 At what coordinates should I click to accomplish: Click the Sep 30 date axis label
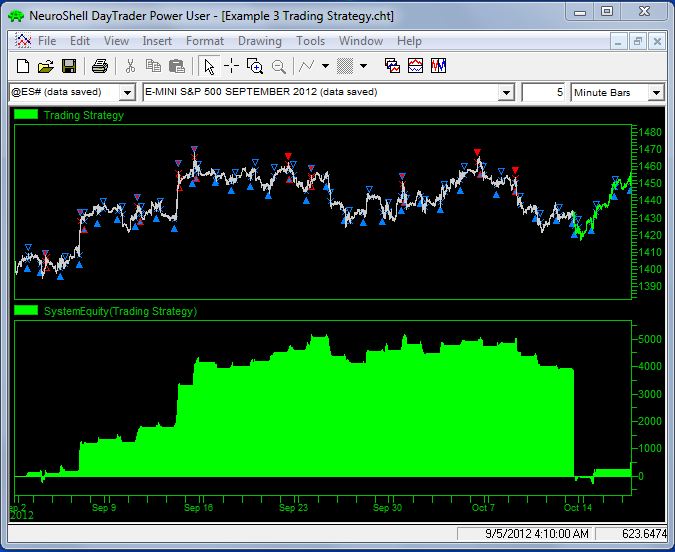[x=387, y=508]
